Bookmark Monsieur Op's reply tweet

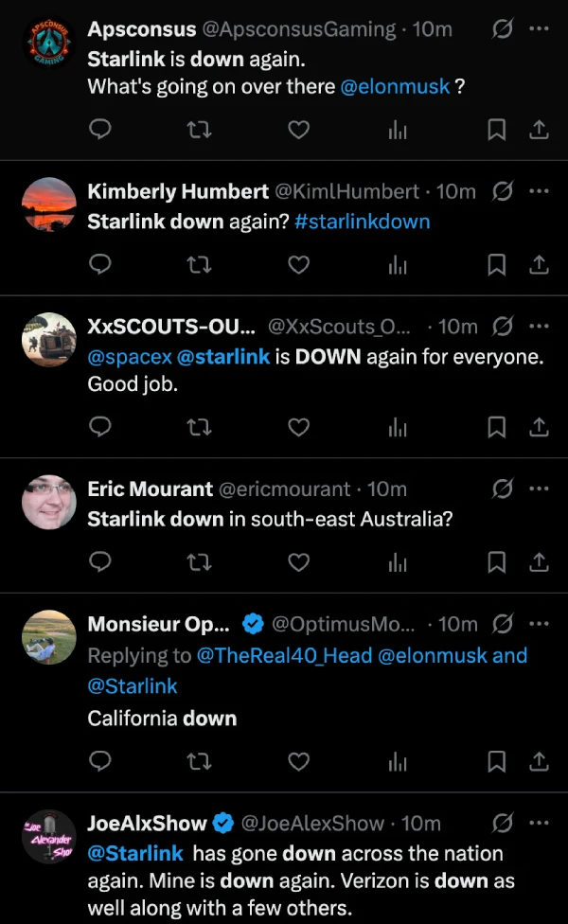[496, 761]
